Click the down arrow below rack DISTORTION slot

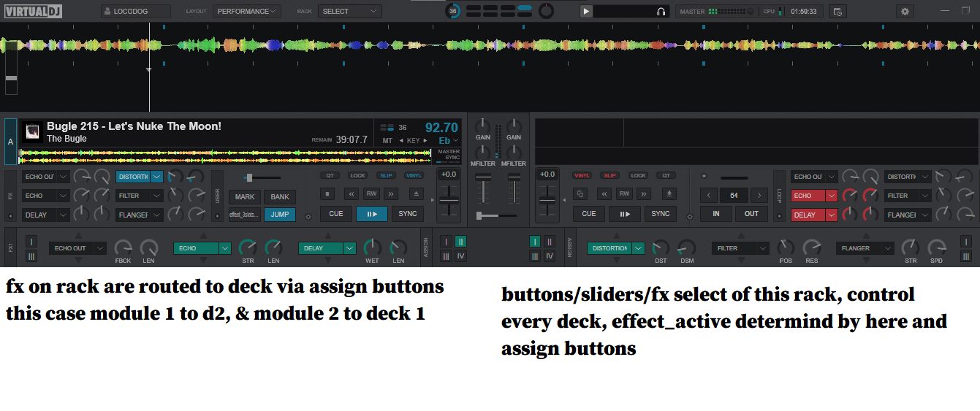pyautogui.click(x=616, y=261)
